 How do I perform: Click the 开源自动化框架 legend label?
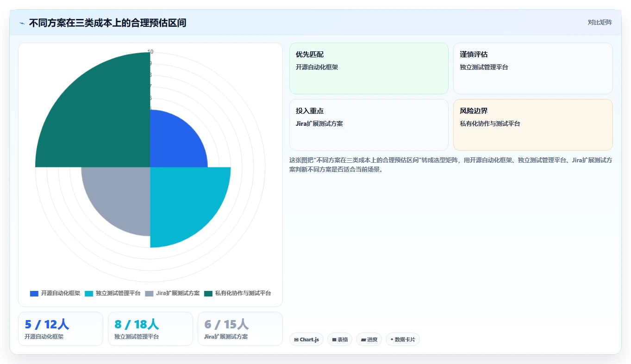(60, 293)
